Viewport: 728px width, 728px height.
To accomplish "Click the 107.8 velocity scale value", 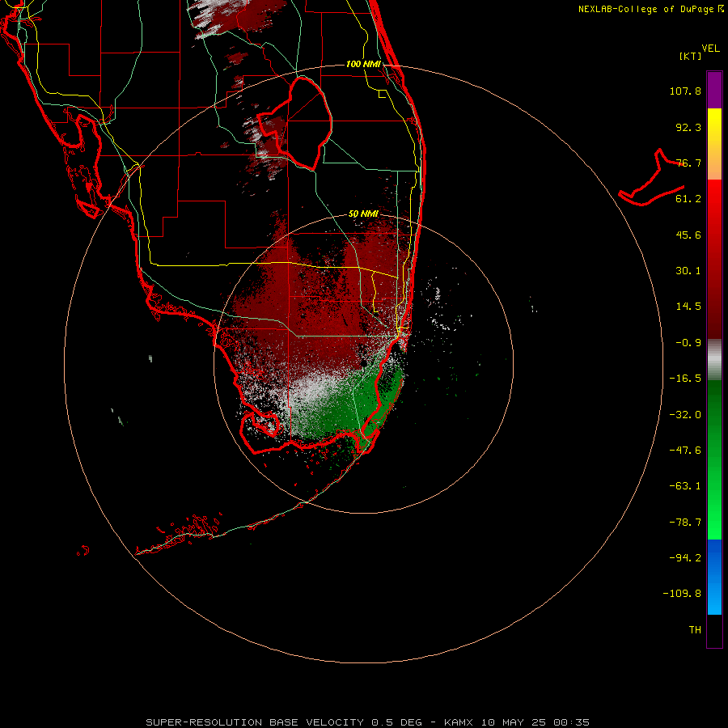I will point(685,91).
